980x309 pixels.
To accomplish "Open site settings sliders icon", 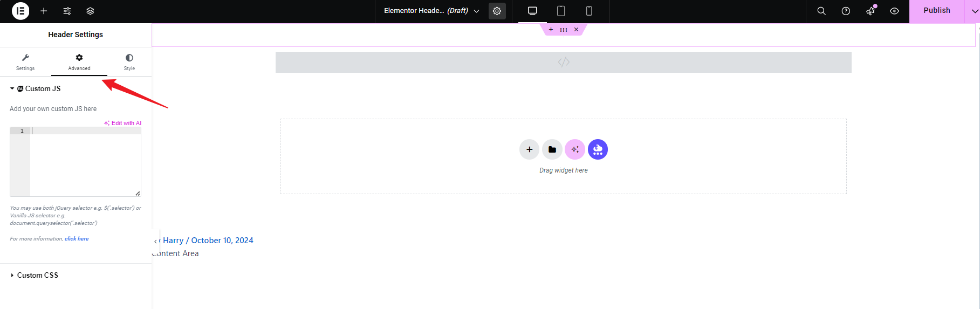I will [x=67, y=11].
